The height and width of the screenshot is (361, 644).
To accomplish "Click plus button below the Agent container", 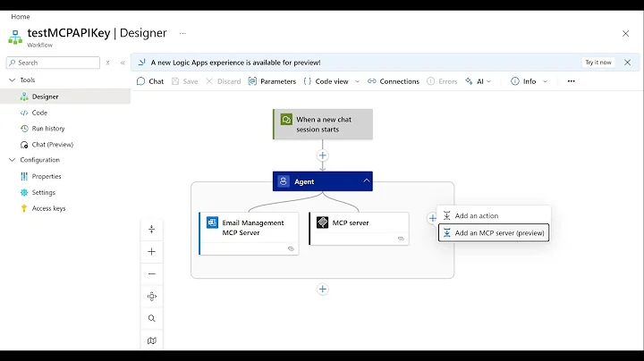I will click(x=322, y=290).
